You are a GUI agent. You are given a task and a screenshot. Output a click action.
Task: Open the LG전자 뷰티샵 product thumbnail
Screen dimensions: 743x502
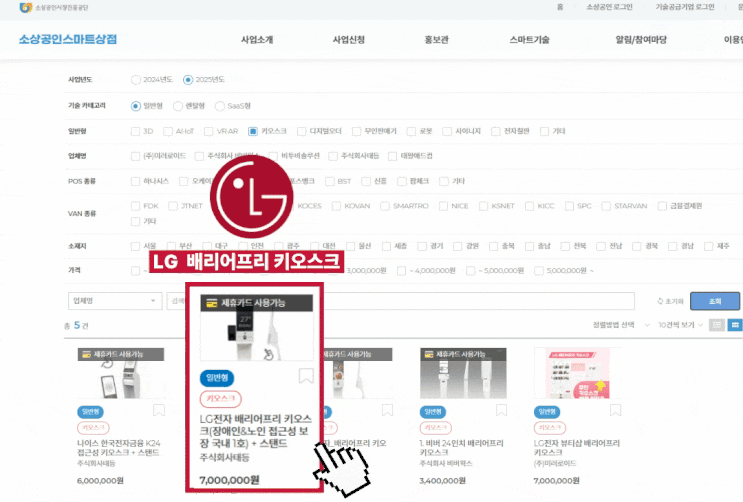click(x=577, y=374)
